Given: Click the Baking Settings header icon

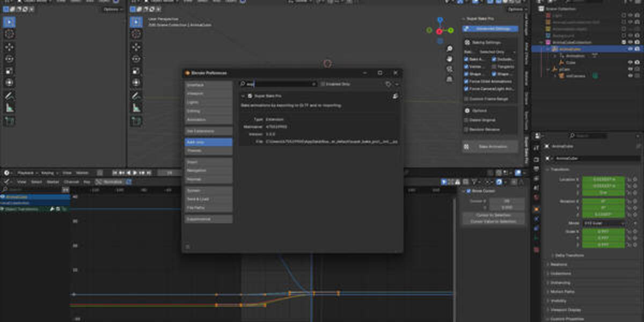Looking at the screenshot, I should click(466, 42).
